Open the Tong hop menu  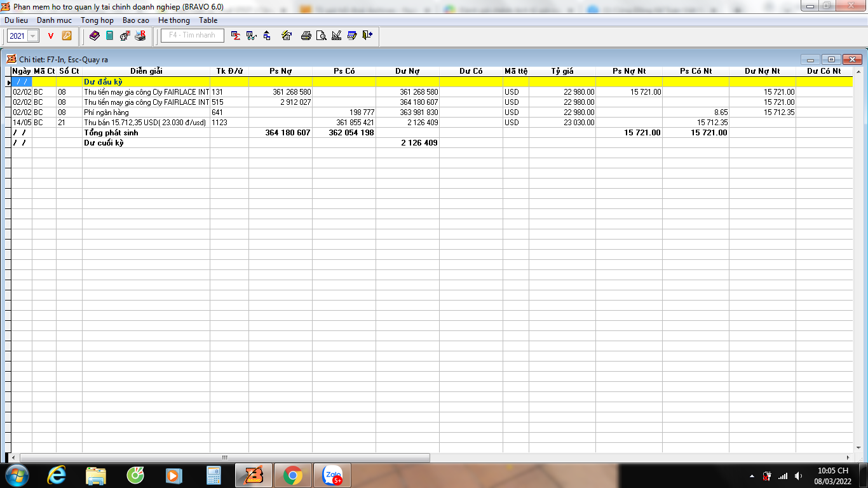click(97, 20)
